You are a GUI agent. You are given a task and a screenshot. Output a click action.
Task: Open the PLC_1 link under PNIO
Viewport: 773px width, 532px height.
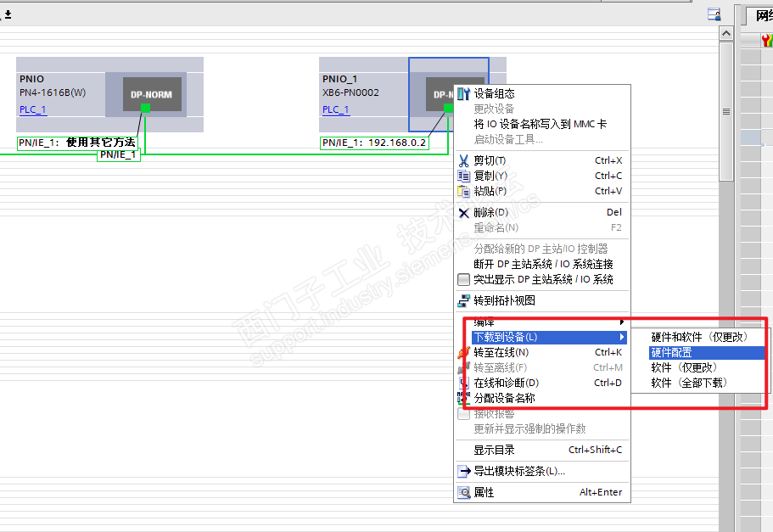pyautogui.click(x=32, y=109)
